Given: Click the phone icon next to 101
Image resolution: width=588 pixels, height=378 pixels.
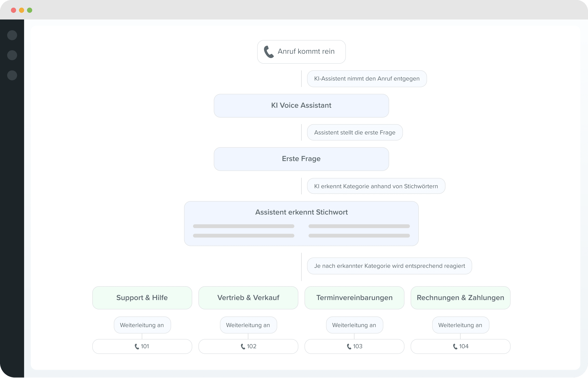Looking at the screenshot, I should click(137, 346).
